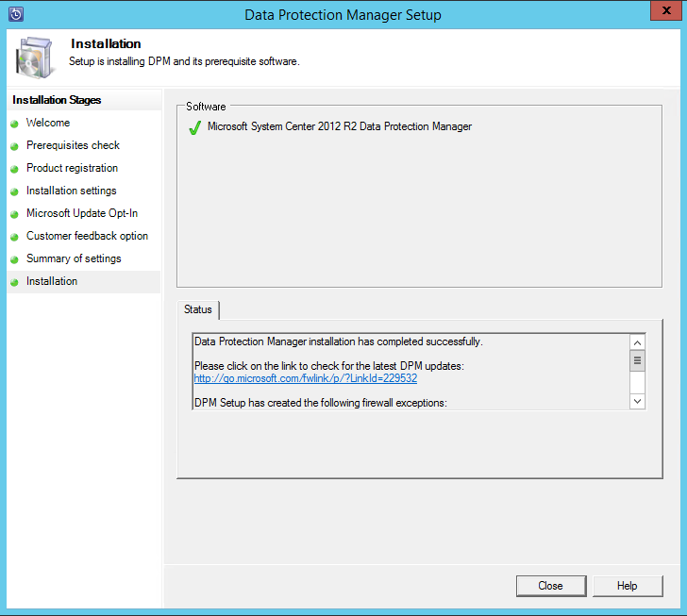This screenshot has width=687, height=616.
Task: Click the Close button to finish setup
Action: click(551, 586)
